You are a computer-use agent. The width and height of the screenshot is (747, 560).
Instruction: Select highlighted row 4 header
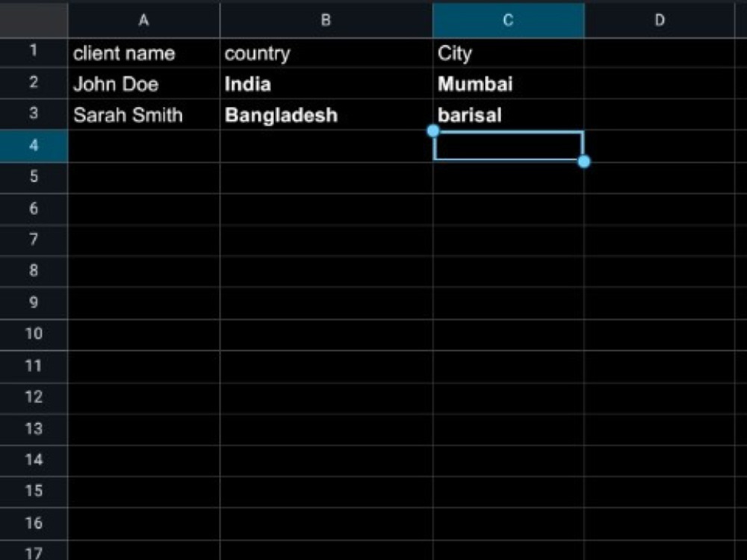point(34,146)
